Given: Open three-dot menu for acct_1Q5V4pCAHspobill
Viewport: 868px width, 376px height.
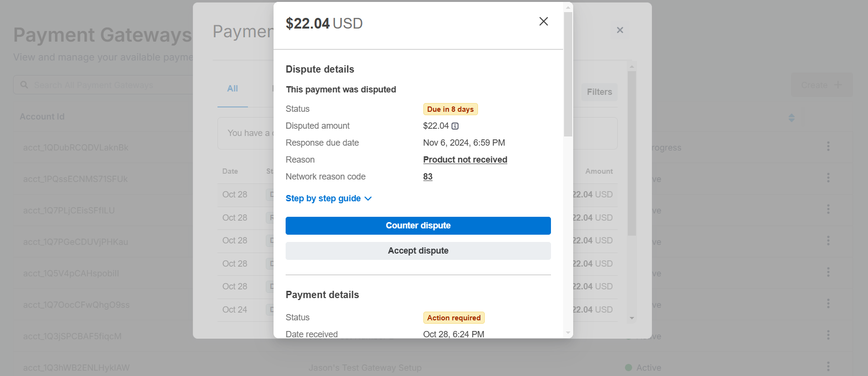Looking at the screenshot, I should [x=828, y=272].
